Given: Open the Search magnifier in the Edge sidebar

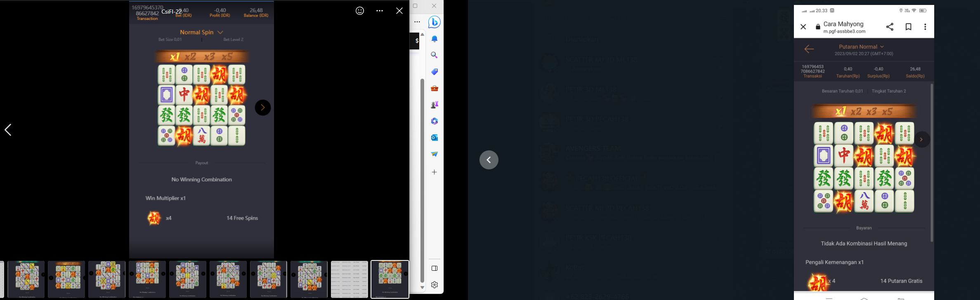Looking at the screenshot, I should coord(435,55).
